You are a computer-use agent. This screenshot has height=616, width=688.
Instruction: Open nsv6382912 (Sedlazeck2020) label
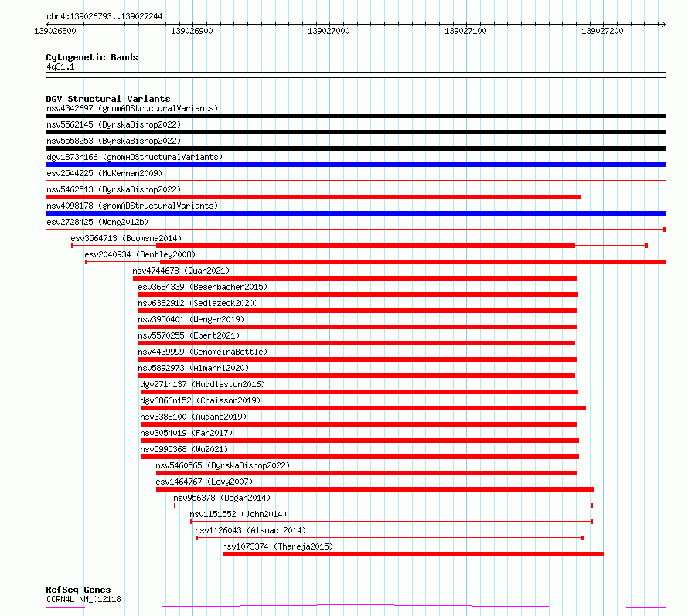point(198,303)
